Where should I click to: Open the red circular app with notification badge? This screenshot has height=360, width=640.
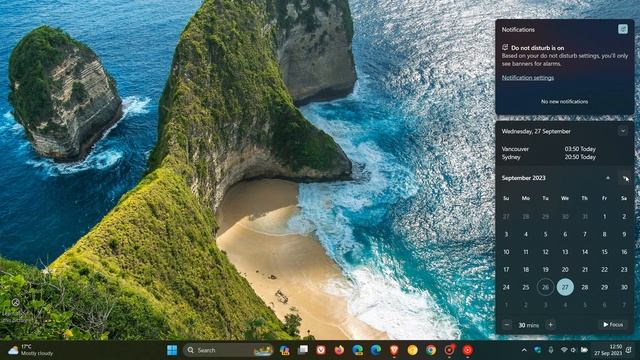(x=449, y=350)
